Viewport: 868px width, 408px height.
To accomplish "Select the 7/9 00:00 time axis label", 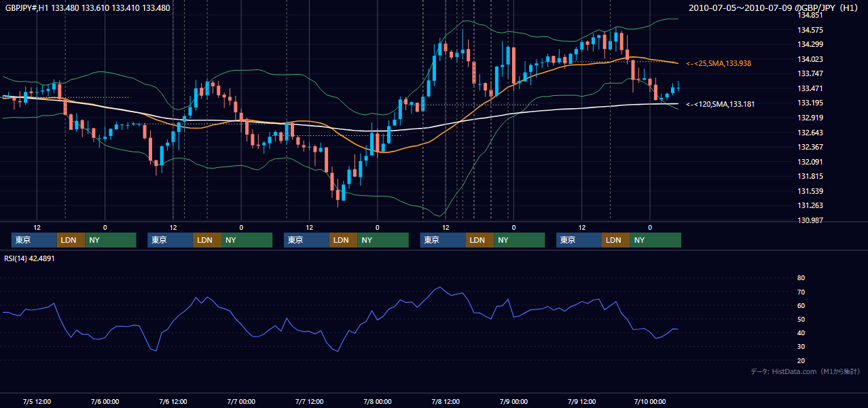I will coord(513,401).
